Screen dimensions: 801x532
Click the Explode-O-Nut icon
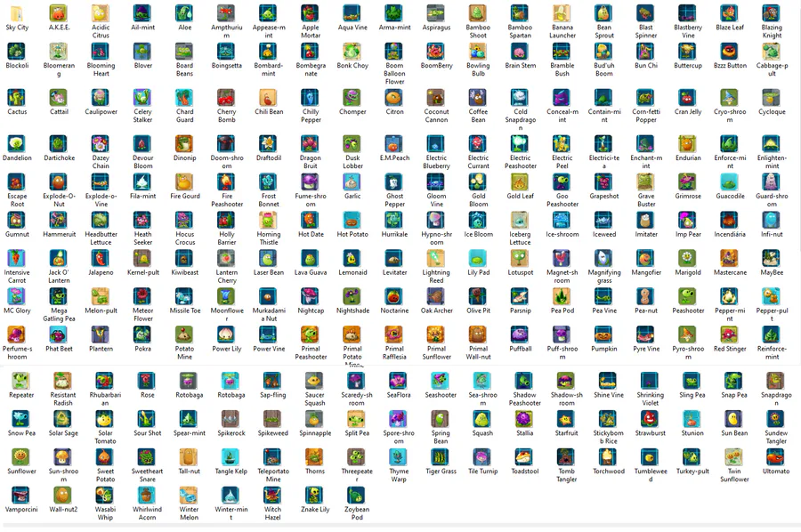coord(59,181)
